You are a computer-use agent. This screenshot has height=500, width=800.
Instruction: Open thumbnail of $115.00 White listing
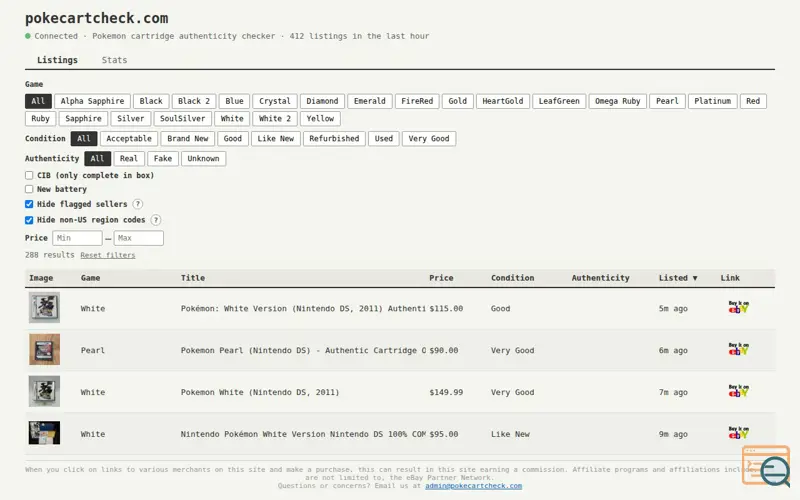[x=44, y=308]
